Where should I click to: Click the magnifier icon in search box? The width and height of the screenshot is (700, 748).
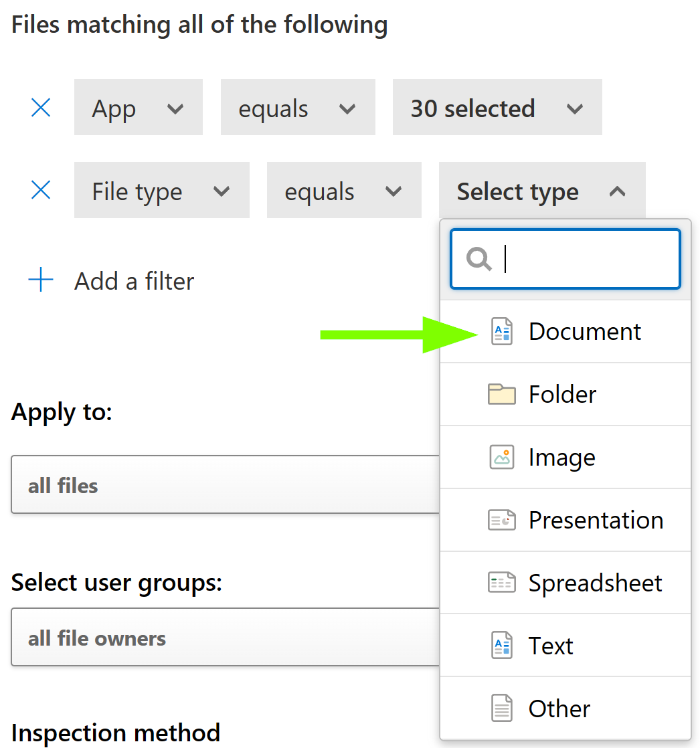coord(479,259)
